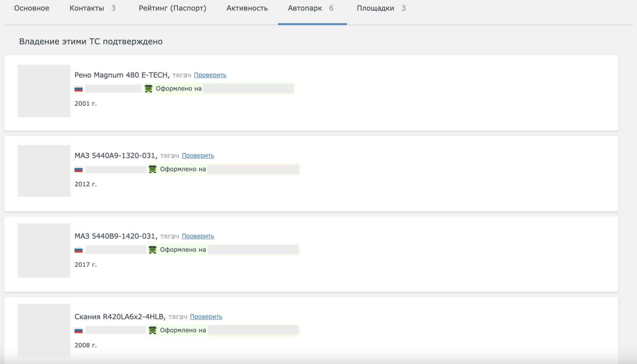This screenshot has width=637, height=364.
Task: Click Проверить link for Скания R420LA6x2-4HLB
Action: 206,317
